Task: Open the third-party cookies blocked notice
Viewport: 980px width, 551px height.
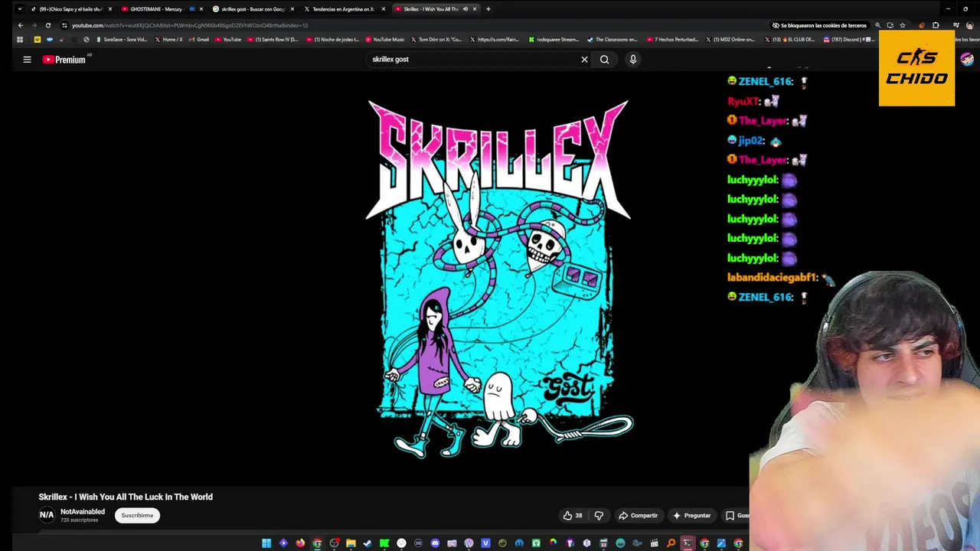Action: pos(819,25)
